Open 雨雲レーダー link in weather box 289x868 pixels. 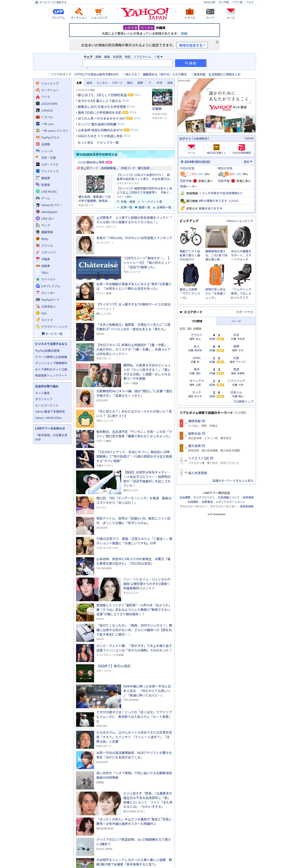[x=188, y=186]
